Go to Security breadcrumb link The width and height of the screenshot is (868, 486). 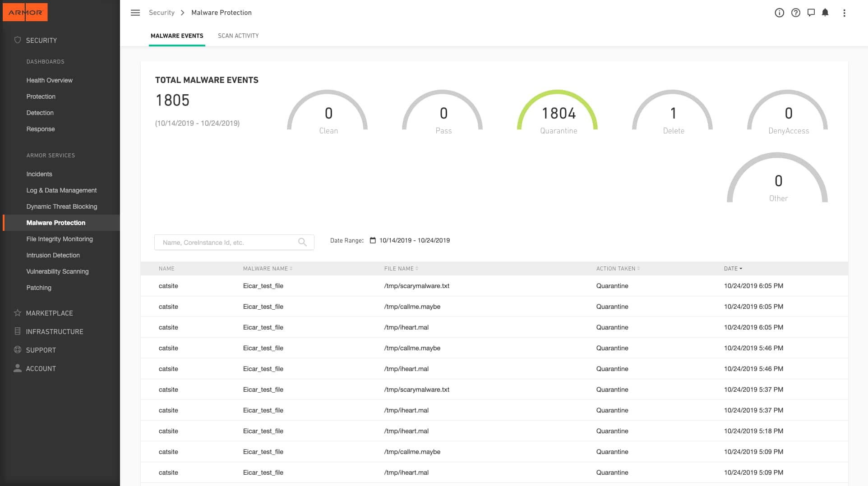pos(162,13)
